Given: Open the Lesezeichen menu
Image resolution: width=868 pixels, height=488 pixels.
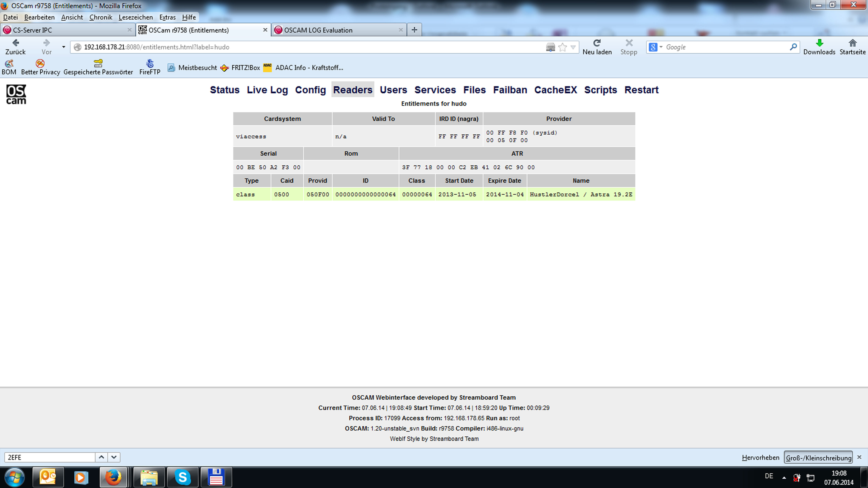Looking at the screenshot, I should [x=135, y=17].
